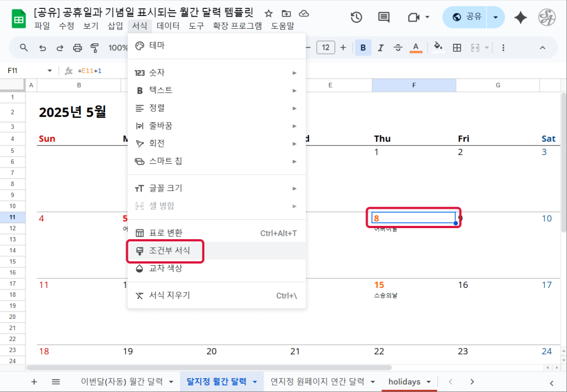Viewport: 567px width, 392px height.
Task: Open the comments panel icon
Action: click(384, 17)
